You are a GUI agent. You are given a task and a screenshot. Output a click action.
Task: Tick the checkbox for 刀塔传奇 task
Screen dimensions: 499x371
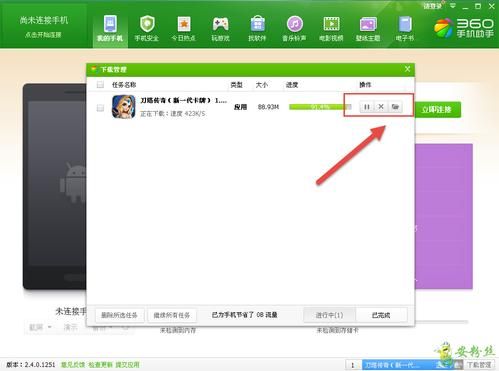(100, 108)
